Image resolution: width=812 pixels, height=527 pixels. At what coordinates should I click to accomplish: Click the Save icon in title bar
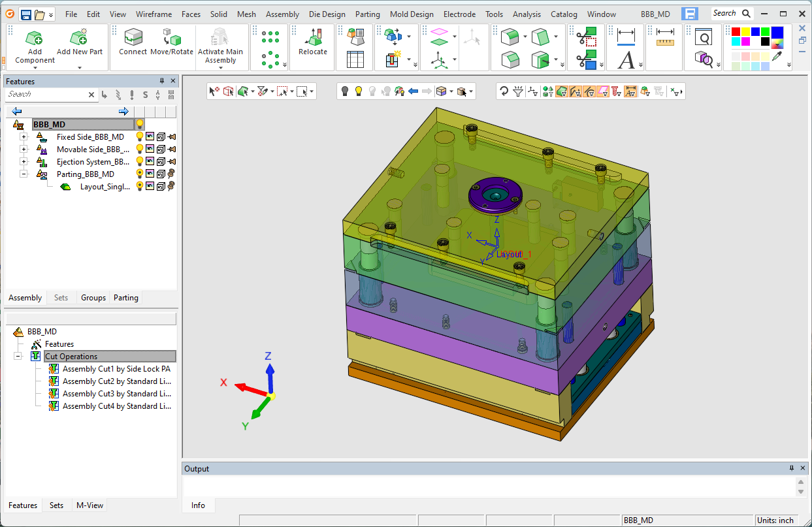pos(26,14)
